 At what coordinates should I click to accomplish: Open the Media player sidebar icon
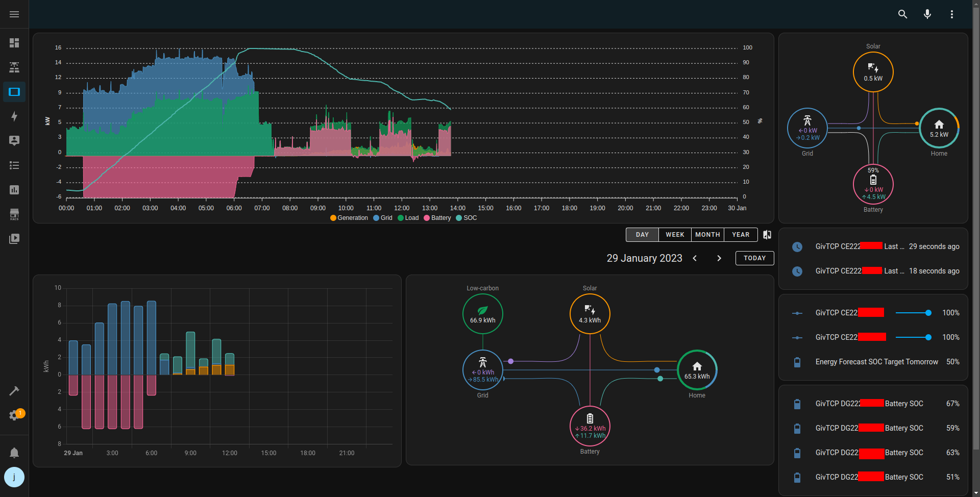point(14,239)
